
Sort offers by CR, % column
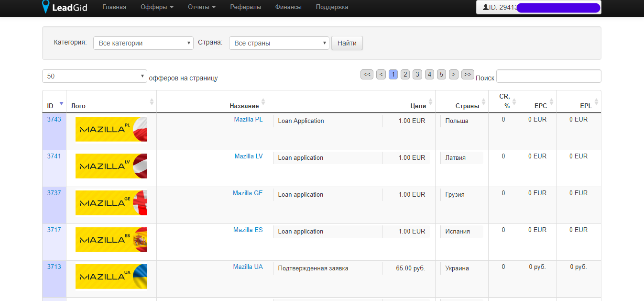pyautogui.click(x=504, y=101)
